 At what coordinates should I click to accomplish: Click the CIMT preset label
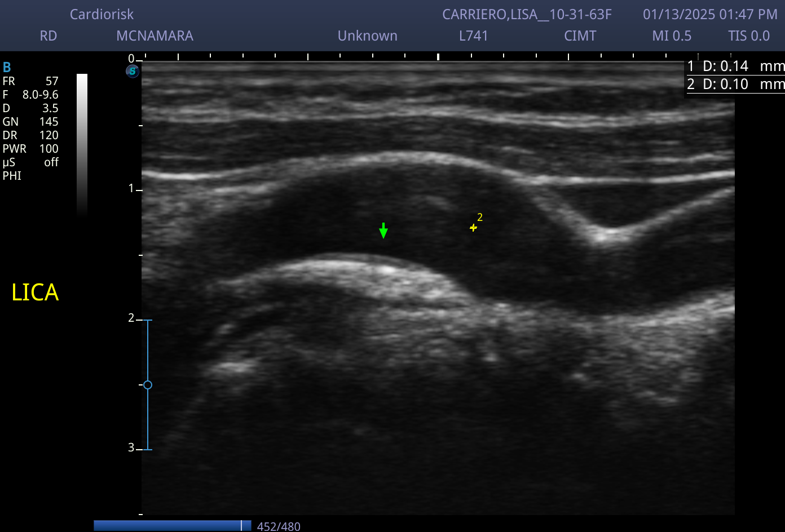click(x=580, y=36)
